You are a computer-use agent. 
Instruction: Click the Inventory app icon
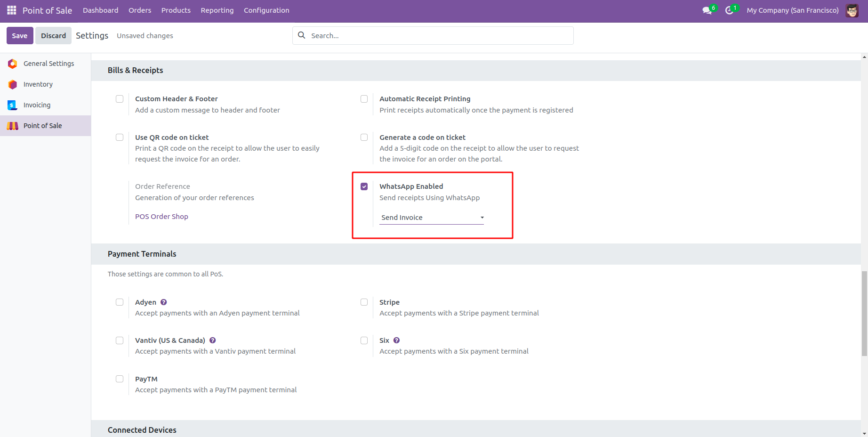tap(13, 84)
